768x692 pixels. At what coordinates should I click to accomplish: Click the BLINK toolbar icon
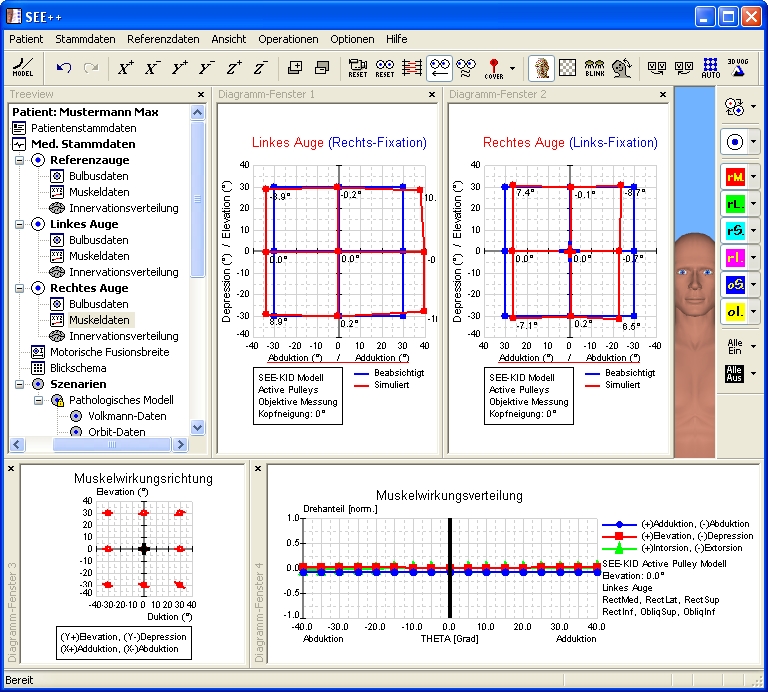pyautogui.click(x=594, y=68)
